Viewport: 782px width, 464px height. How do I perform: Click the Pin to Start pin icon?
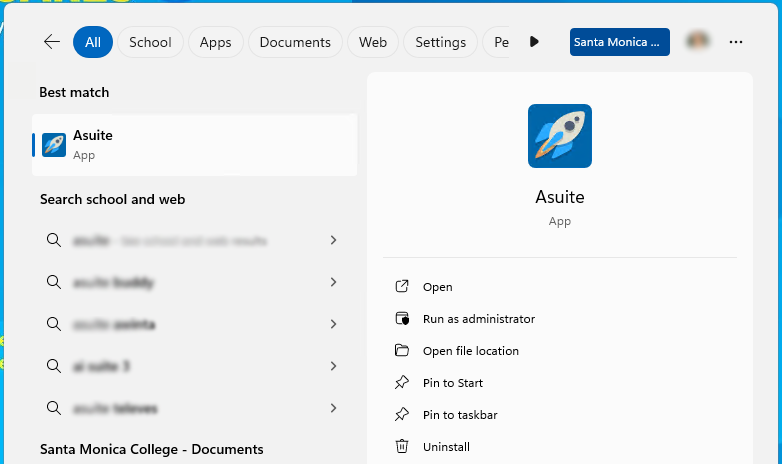[402, 382]
